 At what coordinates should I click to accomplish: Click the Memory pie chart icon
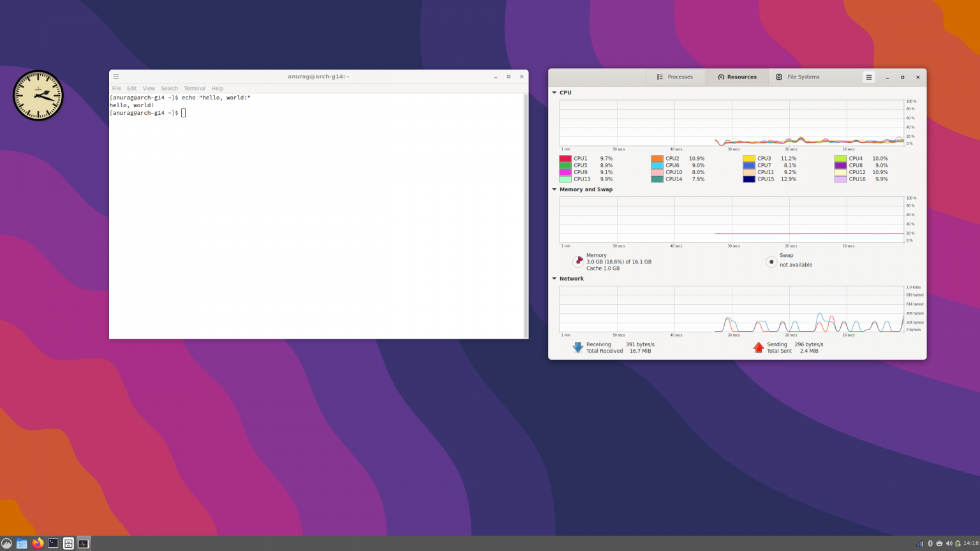578,260
